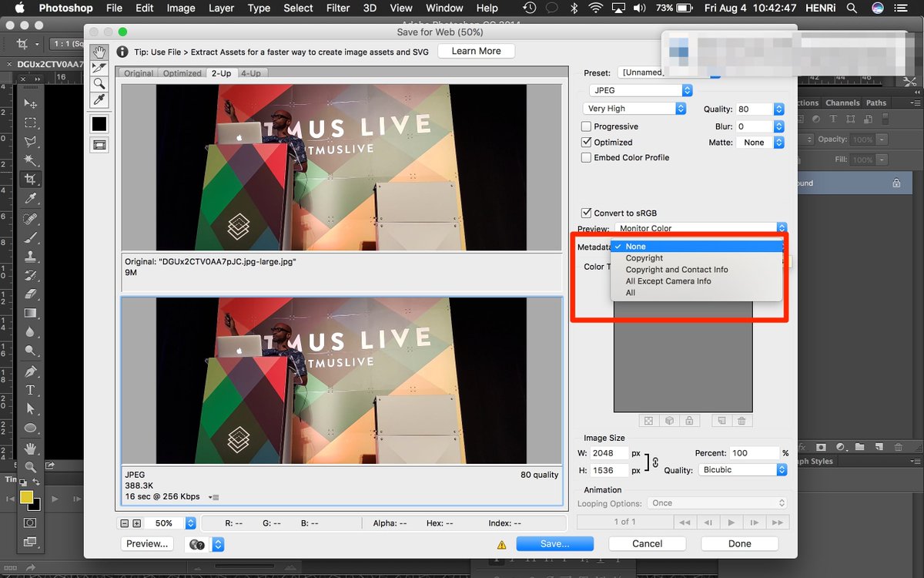
Task: Click the lock color icon in color table
Action: [x=688, y=420]
